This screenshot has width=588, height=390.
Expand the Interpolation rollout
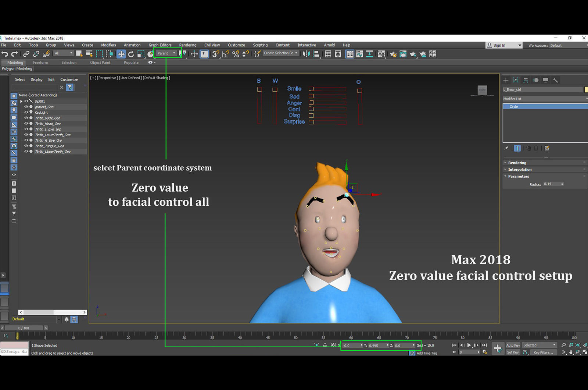545,170
